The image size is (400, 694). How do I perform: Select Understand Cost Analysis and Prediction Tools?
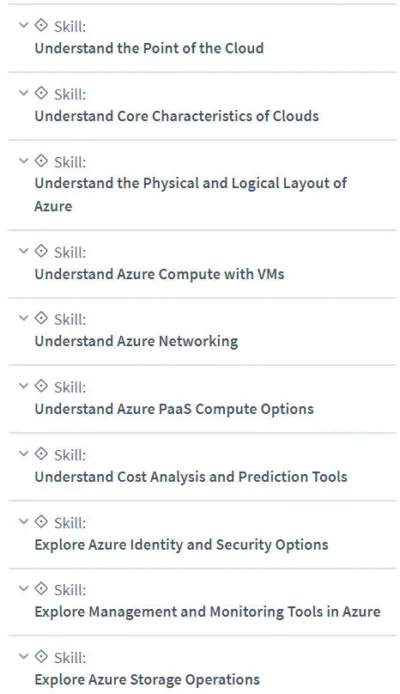click(x=191, y=477)
